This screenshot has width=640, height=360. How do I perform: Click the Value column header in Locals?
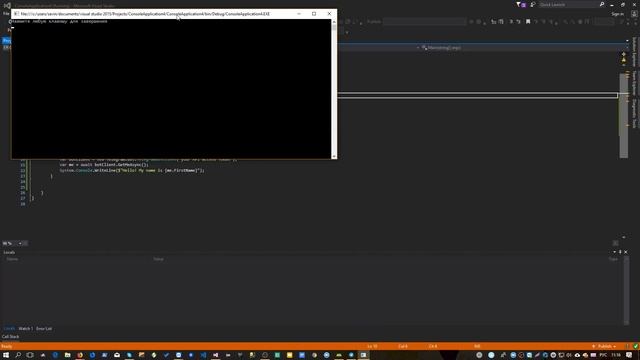click(158, 259)
